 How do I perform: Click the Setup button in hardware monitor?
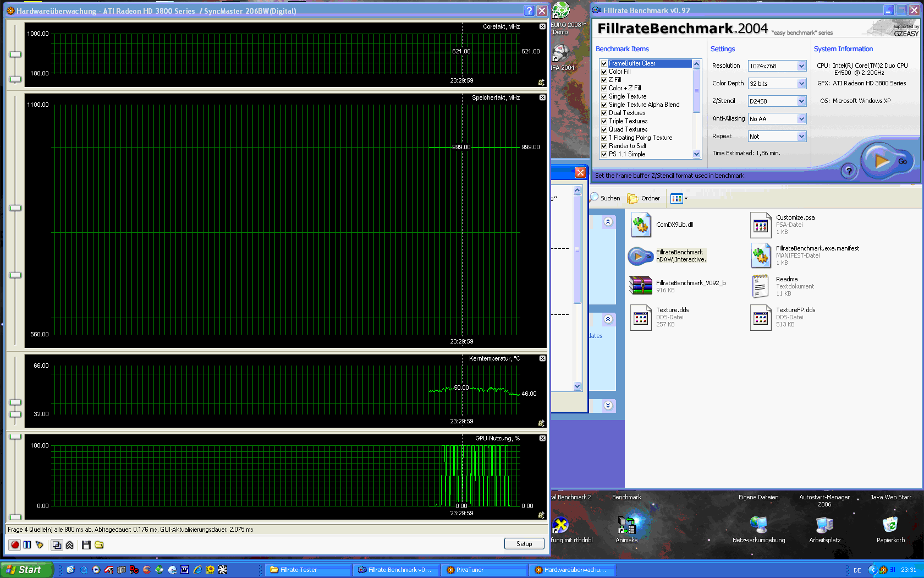[x=524, y=544]
